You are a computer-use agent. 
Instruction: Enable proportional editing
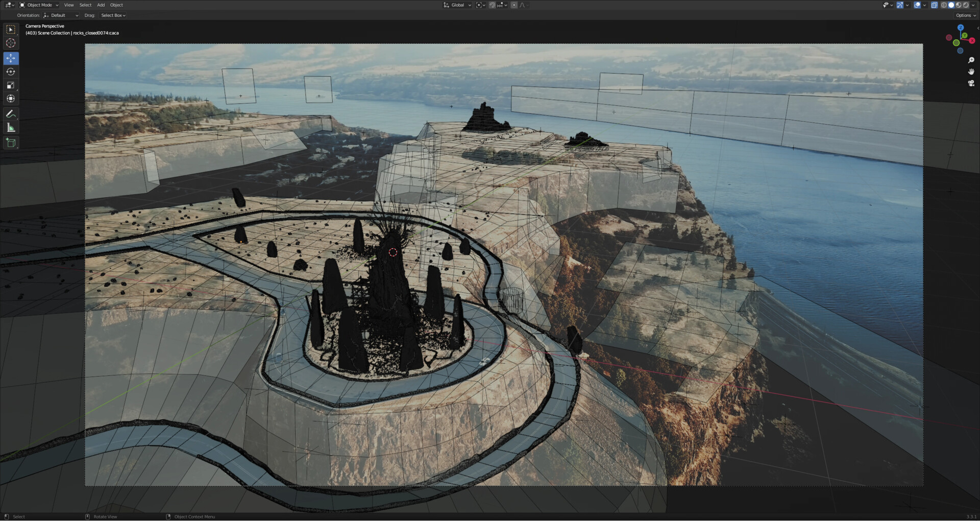(514, 5)
